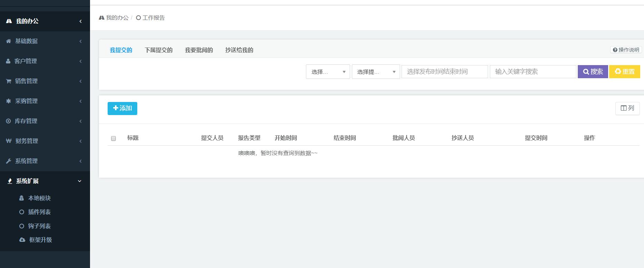Click the magnifier icon on 搜索 button
This screenshot has height=268, width=644.
click(586, 72)
